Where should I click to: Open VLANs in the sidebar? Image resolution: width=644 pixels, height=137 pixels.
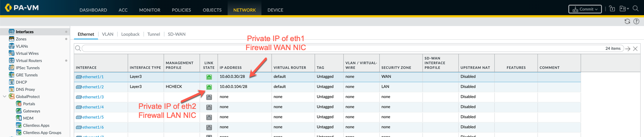[x=22, y=46]
